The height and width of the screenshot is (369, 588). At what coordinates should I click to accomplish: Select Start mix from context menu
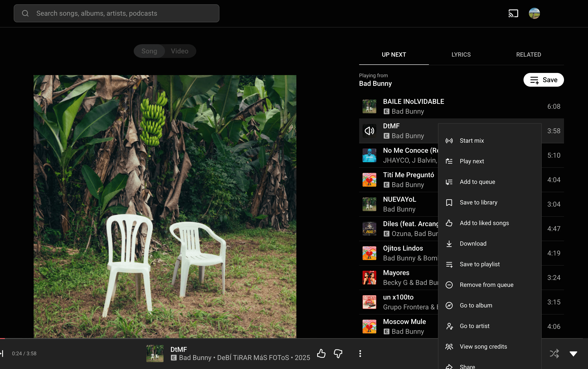489,141
